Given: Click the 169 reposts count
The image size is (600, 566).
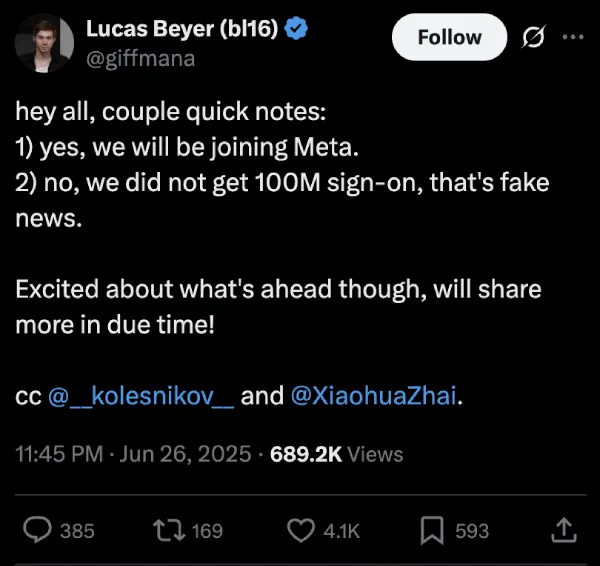Looking at the screenshot, I should [x=207, y=531].
